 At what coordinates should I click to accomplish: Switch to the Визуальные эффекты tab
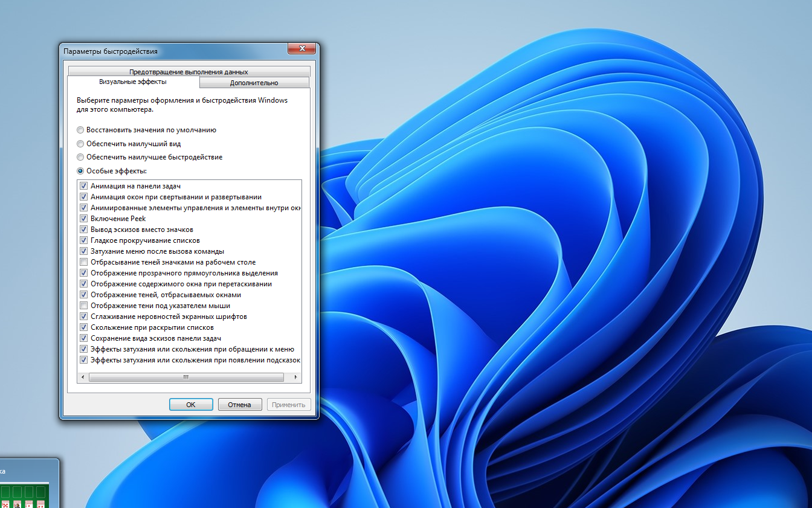133,82
